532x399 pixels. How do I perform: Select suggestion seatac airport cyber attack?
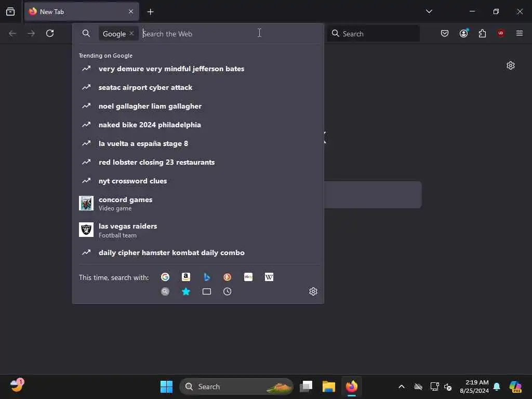[x=198, y=87]
